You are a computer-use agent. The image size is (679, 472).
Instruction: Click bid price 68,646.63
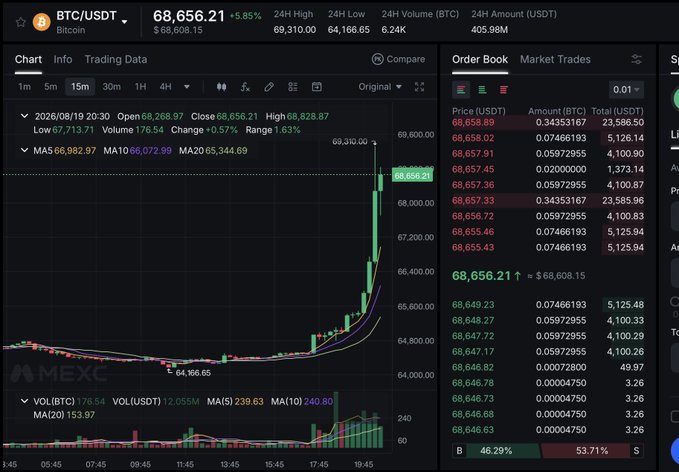click(x=473, y=430)
